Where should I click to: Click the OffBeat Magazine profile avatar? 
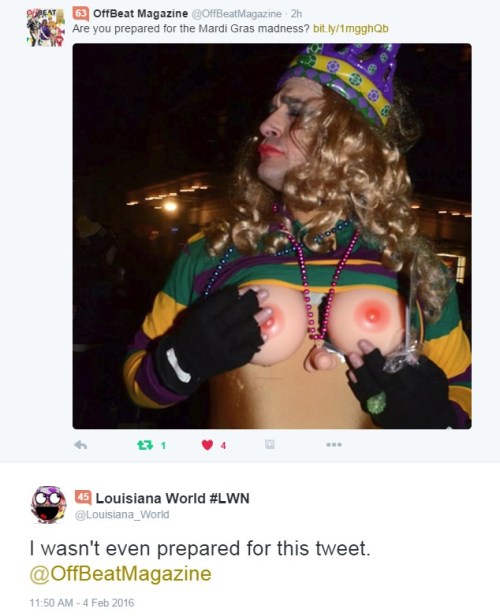click(46, 28)
